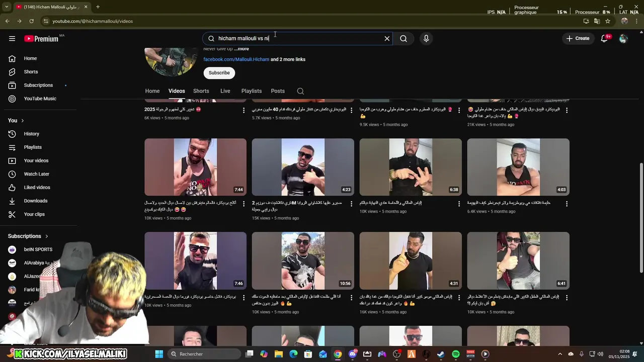Switch to the channel Playlists tab

tap(251, 91)
